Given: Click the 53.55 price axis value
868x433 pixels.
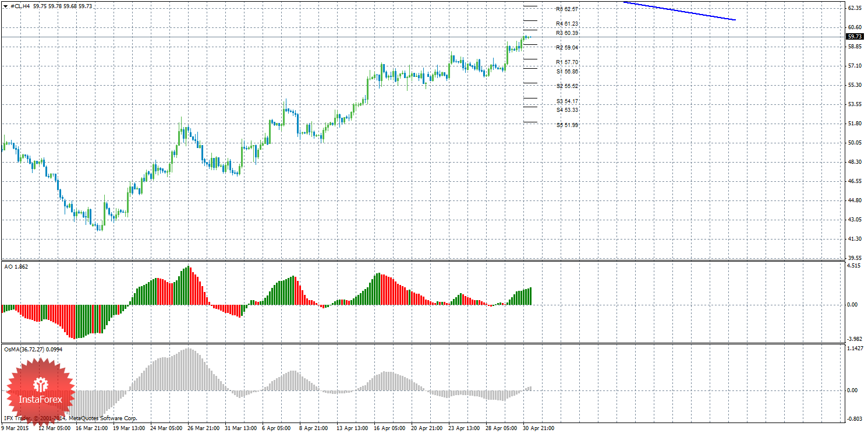Looking at the screenshot, I should [855, 104].
